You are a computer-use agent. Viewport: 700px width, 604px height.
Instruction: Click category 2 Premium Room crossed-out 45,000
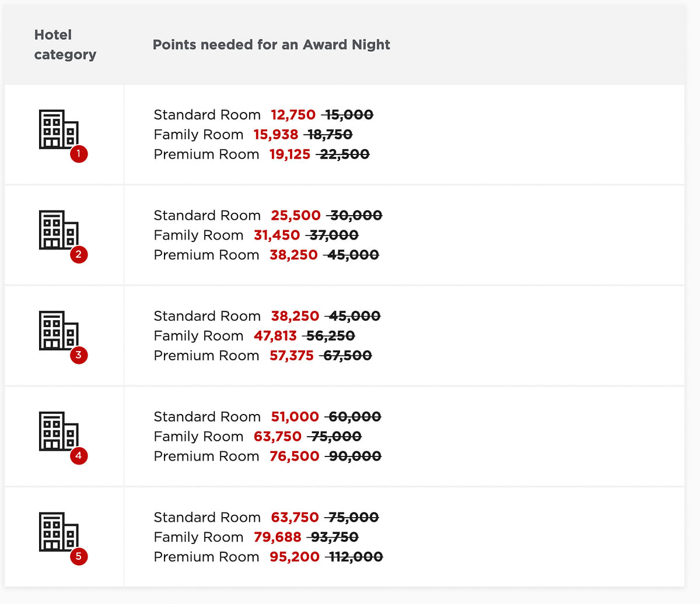pyautogui.click(x=352, y=255)
